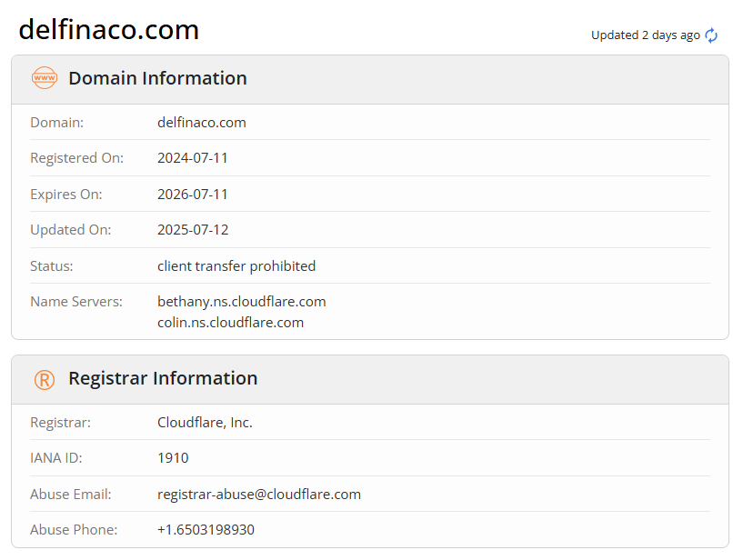Click the updated date 2025-07-12
This screenshot has width=733, height=560.
coord(193,229)
